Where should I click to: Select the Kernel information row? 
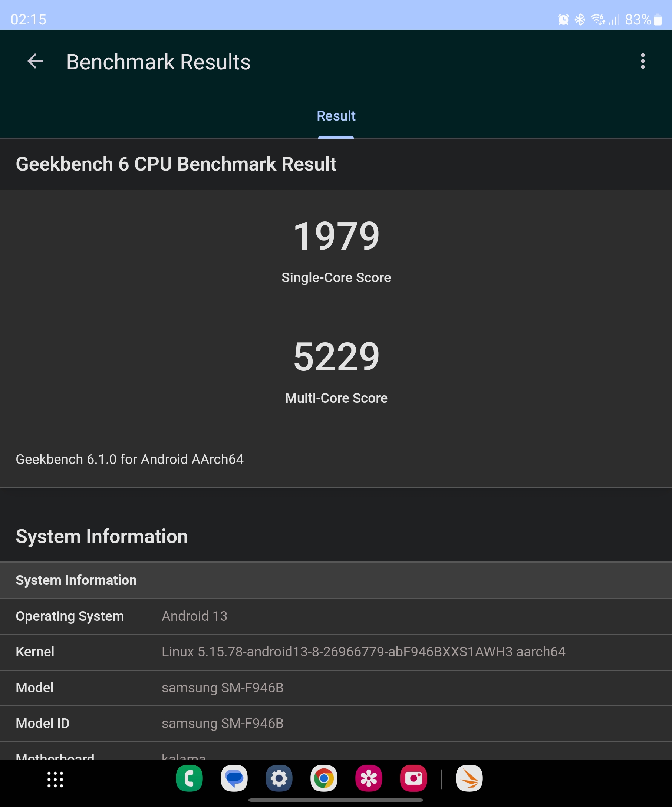336,652
